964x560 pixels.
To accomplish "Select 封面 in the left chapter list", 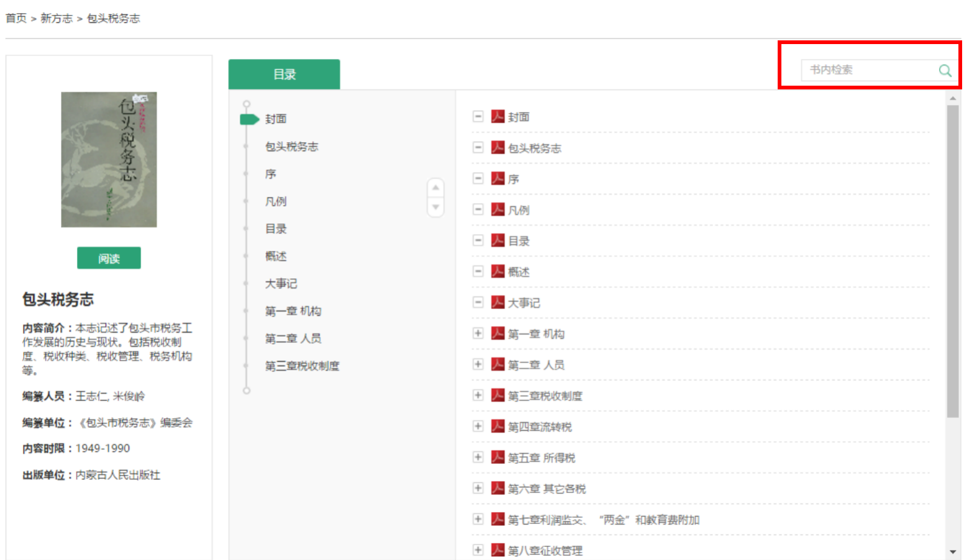I will [276, 119].
